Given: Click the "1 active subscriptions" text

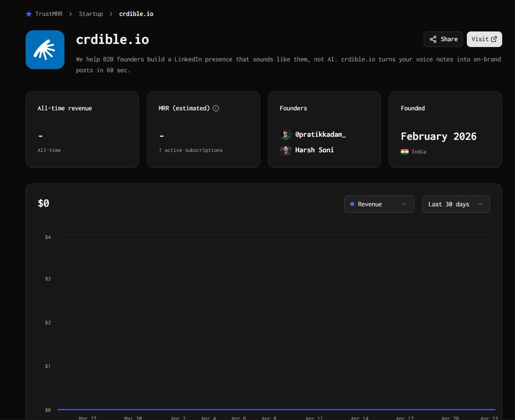Looking at the screenshot, I should click(x=191, y=150).
